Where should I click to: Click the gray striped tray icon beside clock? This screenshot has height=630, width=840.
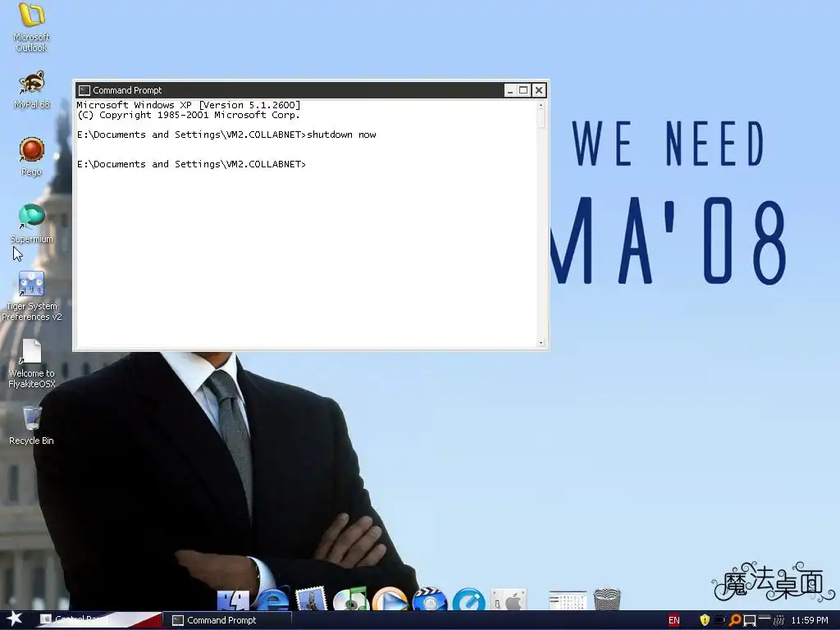[x=778, y=620]
